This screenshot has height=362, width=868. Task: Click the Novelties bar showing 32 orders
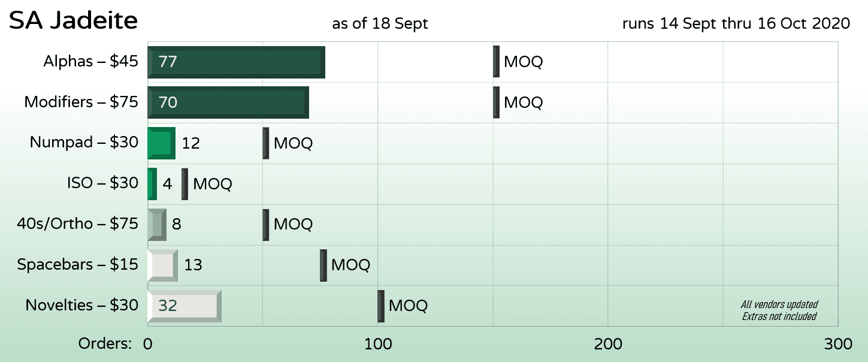coord(185,306)
